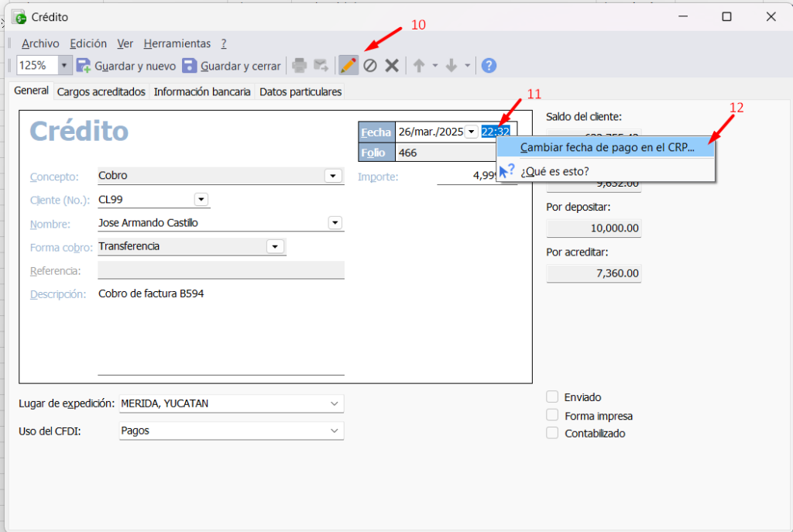Click the cancel circle-slash icon

(370, 66)
